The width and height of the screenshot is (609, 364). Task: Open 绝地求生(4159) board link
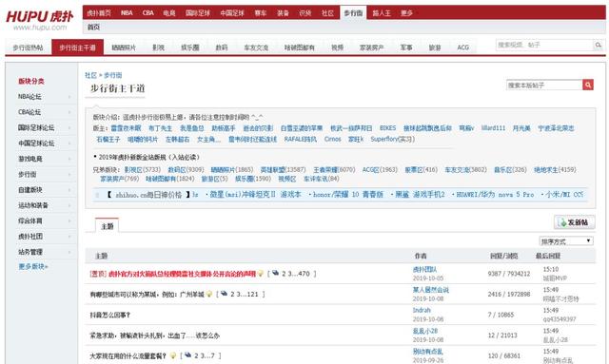pyautogui.click(x=555, y=169)
